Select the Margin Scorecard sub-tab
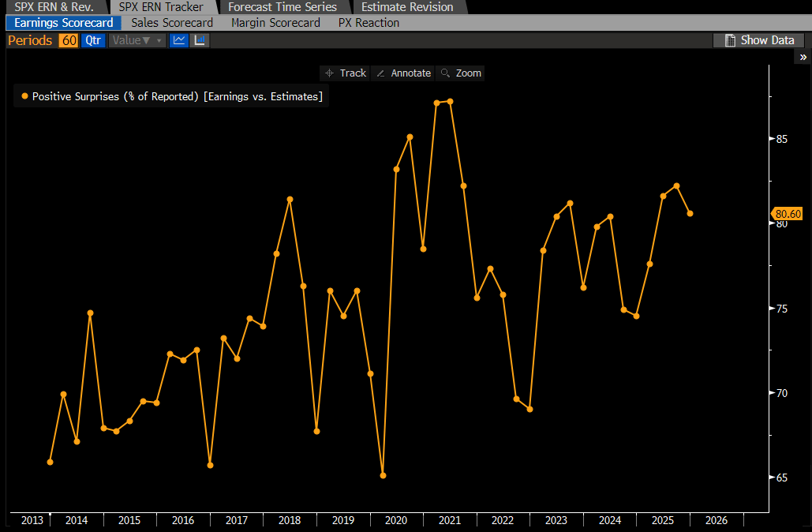The width and height of the screenshot is (812, 532). 275,23
